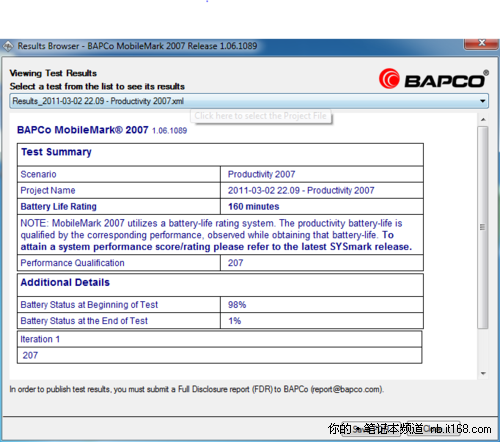Click the 'Performance Qualification' label
The height and width of the screenshot is (442, 500).
click(72, 263)
